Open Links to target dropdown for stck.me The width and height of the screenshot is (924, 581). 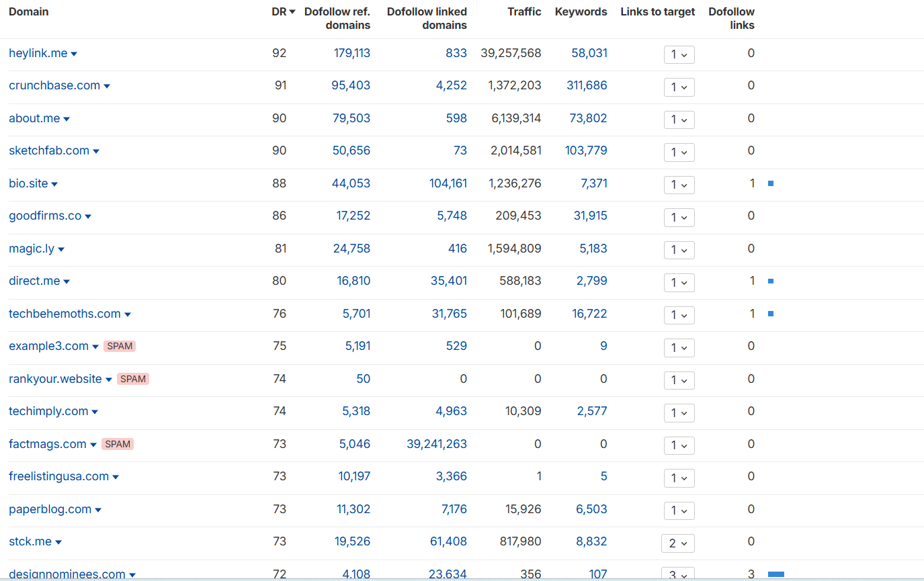pos(678,543)
